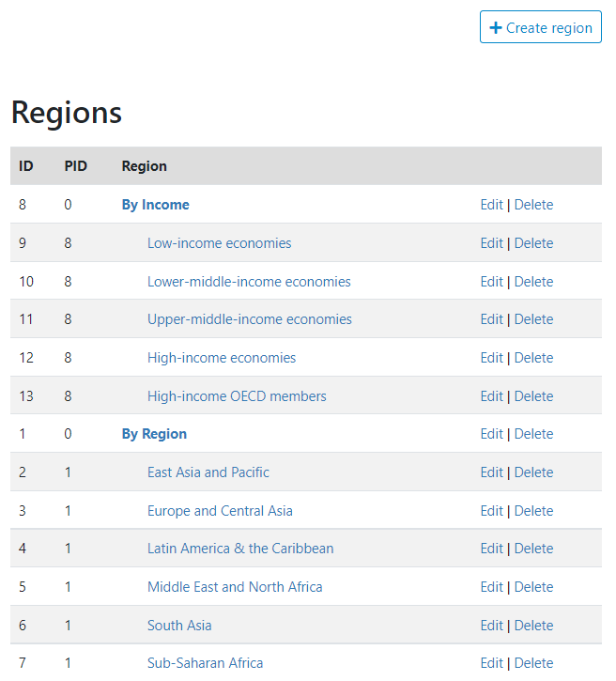Open Upper-middle-income economies region

250,319
